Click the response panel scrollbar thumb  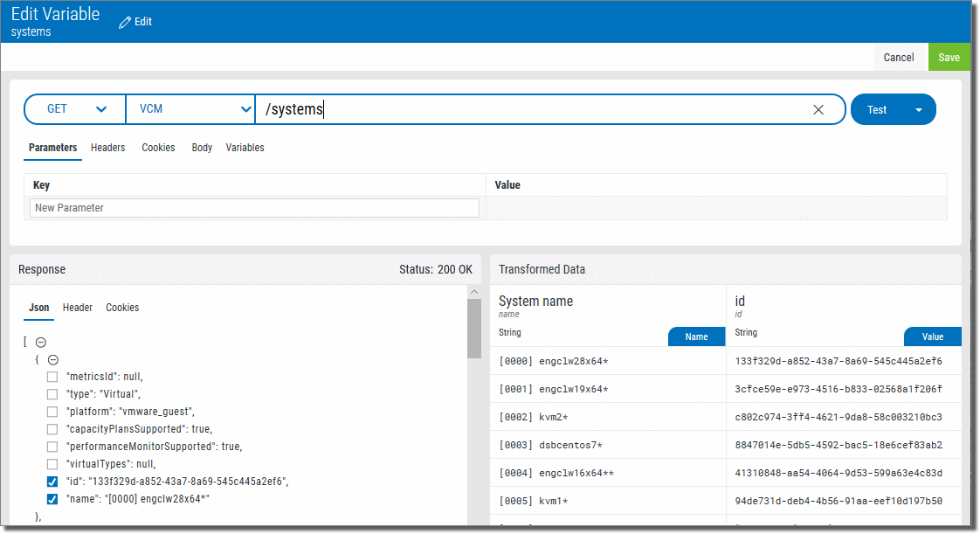tap(474, 328)
